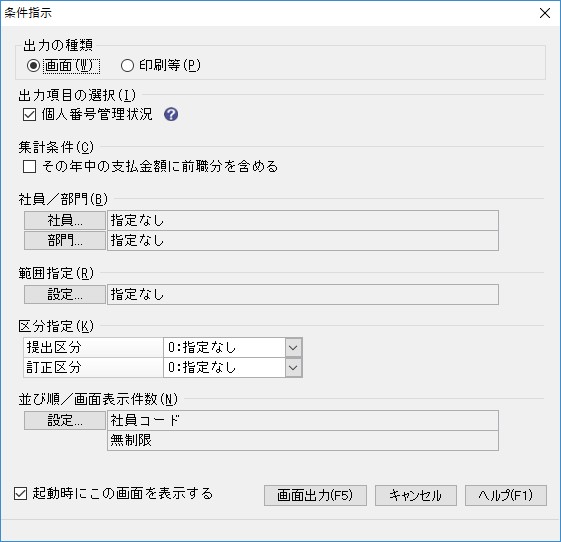This screenshot has width=561, height=542.
Task: Click the キャンセル button
Action: (416, 495)
